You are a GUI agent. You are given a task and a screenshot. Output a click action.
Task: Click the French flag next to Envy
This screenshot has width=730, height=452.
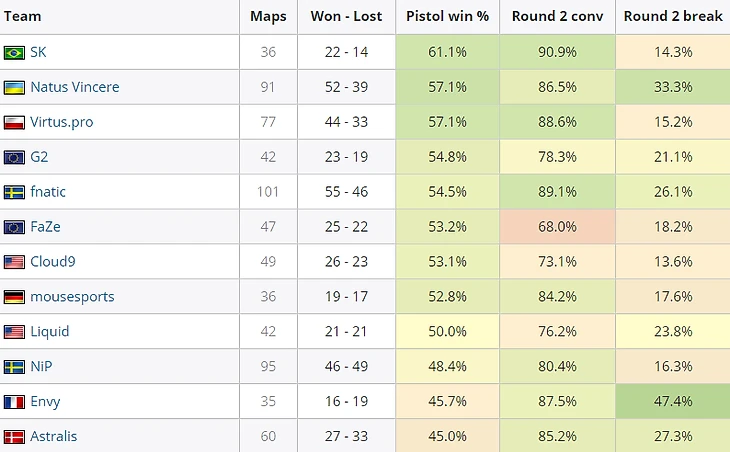click(14, 402)
